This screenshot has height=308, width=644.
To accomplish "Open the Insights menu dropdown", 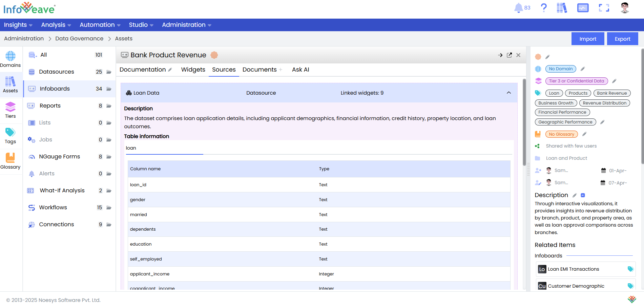I will 18,25.
